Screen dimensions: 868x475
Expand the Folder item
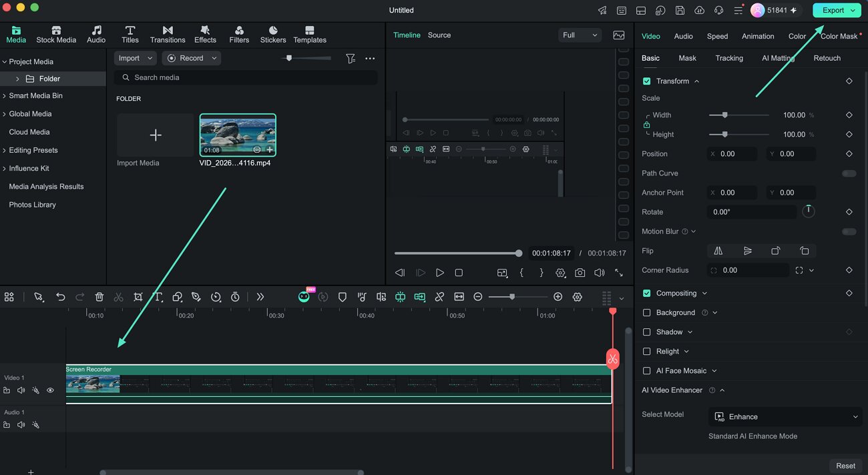17,79
